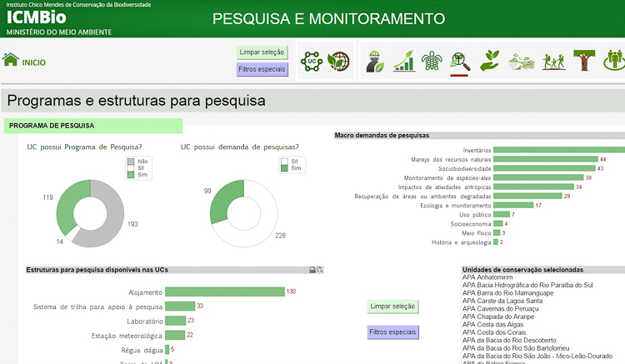Open the tree icon in toolbar
The image size is (625, 364).
[583, 61]
